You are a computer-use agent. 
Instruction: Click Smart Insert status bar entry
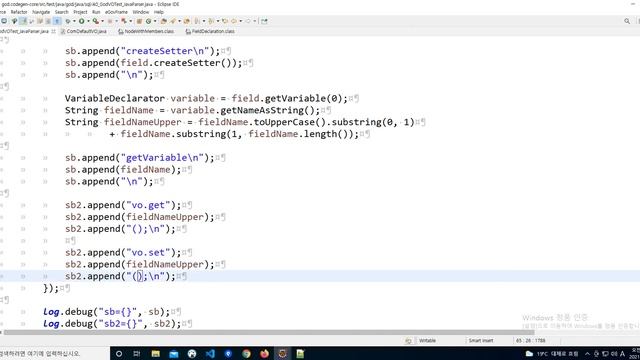coord(481,340)
